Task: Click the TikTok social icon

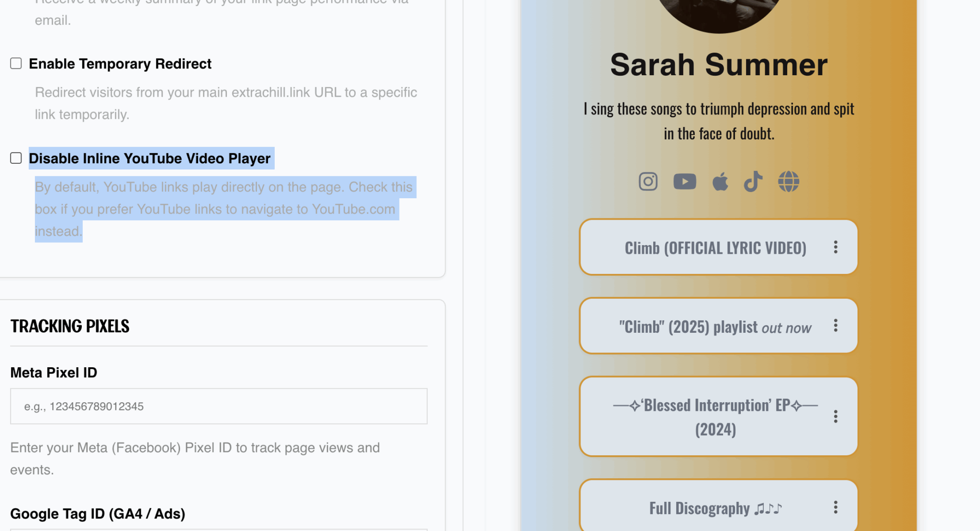Action: (x=753, y=181)
